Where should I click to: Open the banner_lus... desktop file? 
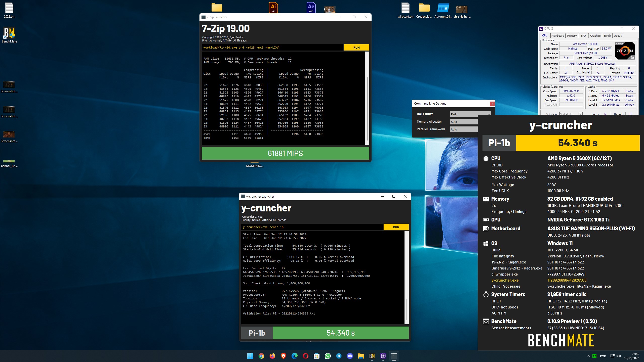click(x=9, y=163)
